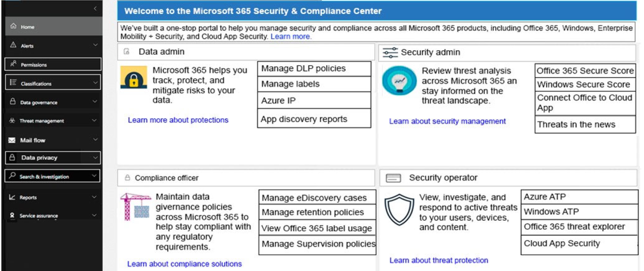644x271 pixels.
Task: Expand the Data privacy chevron
Action: pyautogui.click(x=95, y=157)
